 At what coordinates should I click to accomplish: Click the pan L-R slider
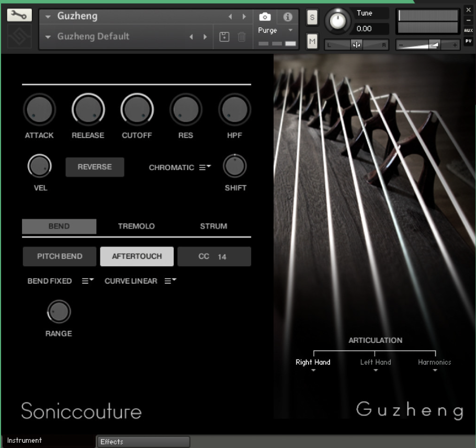pos(356,45)
